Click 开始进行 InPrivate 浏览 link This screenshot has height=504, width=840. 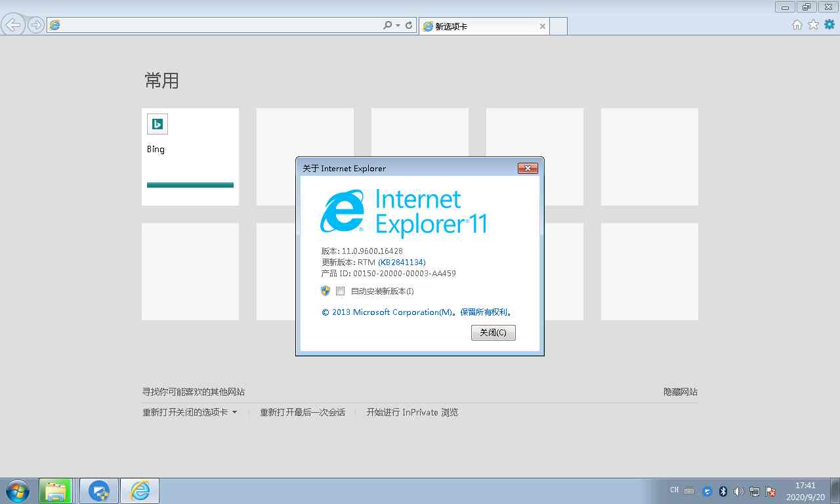tap(412, 412)
